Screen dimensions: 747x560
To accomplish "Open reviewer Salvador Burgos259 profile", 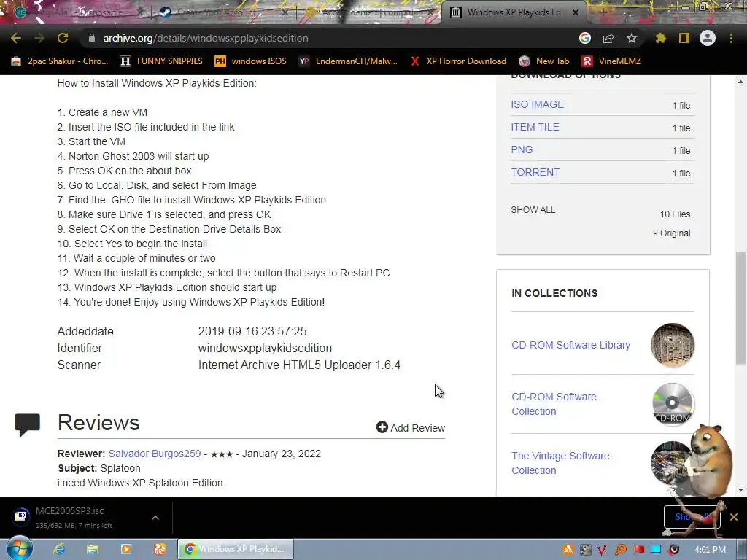I will 155,454.
